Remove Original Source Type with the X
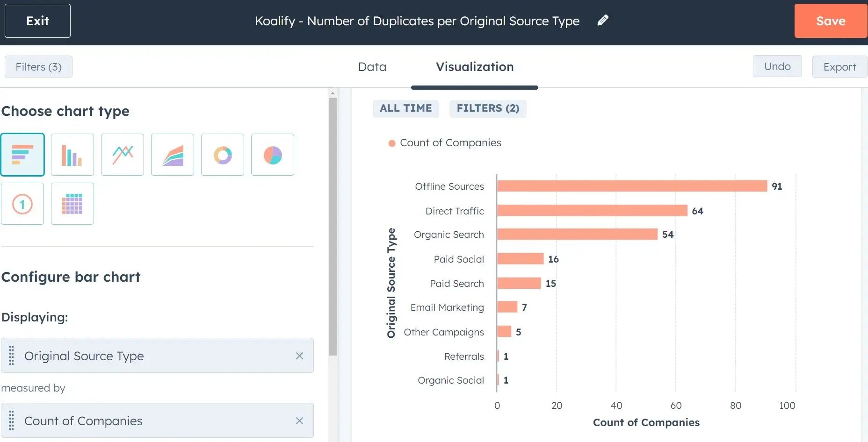The height and width of the screenshot is (442, 868). coord(299,356)
